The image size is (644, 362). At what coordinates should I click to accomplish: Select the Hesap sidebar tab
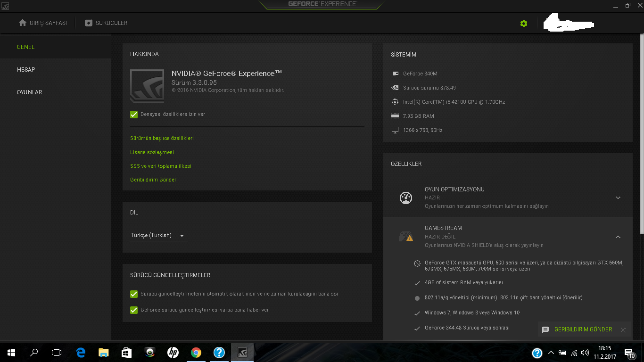26,70
